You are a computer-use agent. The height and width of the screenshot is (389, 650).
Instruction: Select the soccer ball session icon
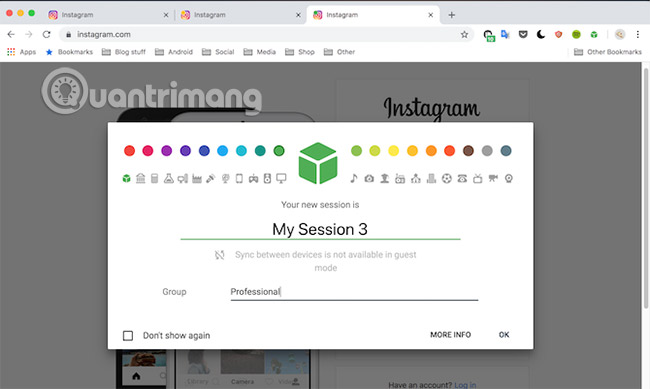tap(446, 179)
